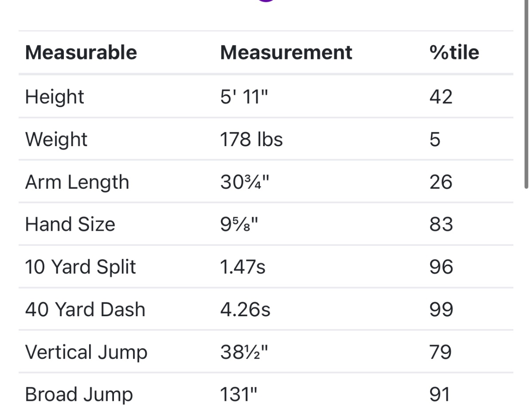Click the %tile column header
Viewport: 532px width, 411px height.
coord(454,52)
